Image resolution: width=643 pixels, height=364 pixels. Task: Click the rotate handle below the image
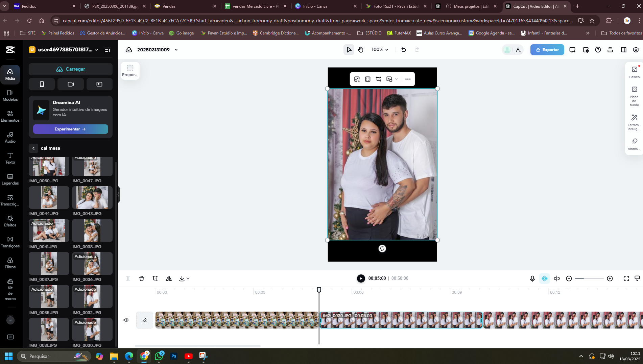(382, 249)
